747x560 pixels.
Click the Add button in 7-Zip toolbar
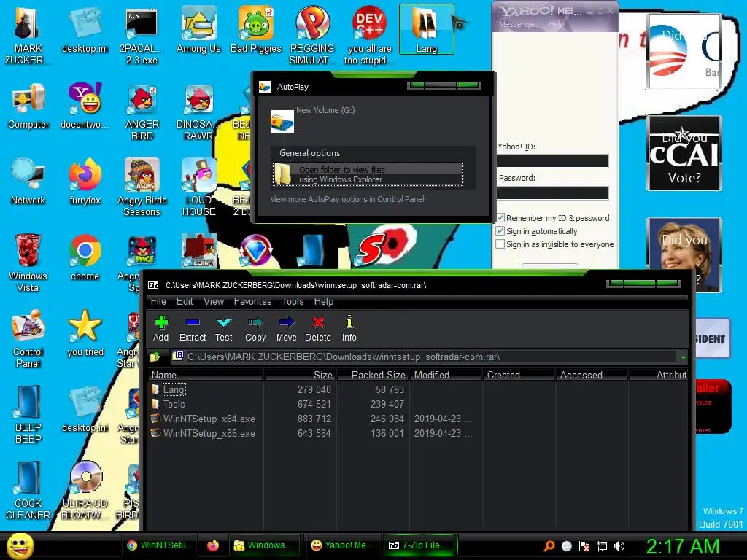click(161, 329)
